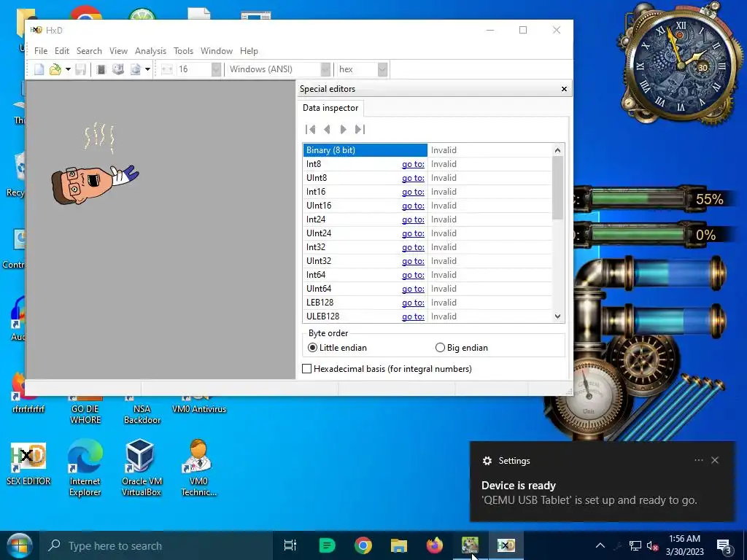Image resolution: width=747 pixels, height=560 pixels.
Task: Select the Internet Explorer desktop shortcut
Action: [x=85, y=467]
